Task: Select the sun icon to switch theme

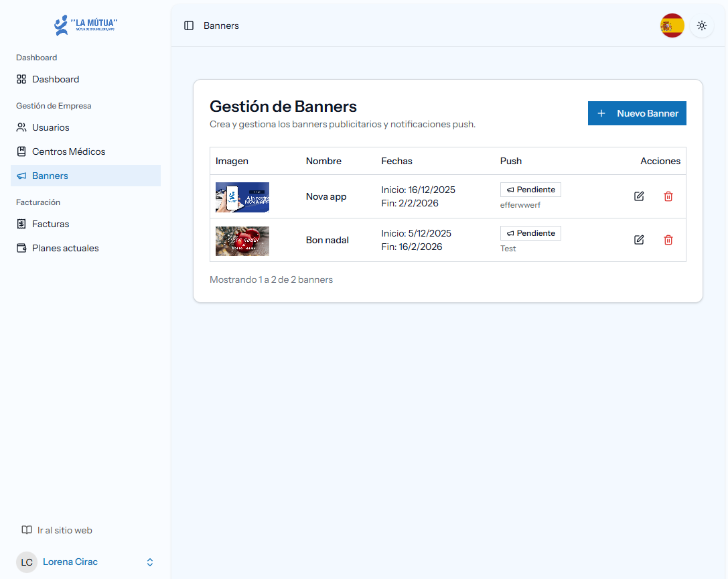Action: pyautogui.click(x=701, y=25)
